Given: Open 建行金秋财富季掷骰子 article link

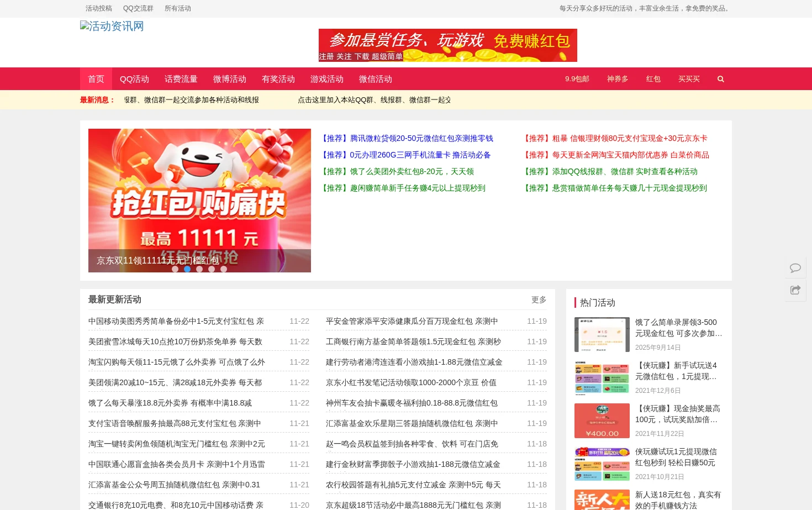Looking at the screenshot, I should coord(413,464).
